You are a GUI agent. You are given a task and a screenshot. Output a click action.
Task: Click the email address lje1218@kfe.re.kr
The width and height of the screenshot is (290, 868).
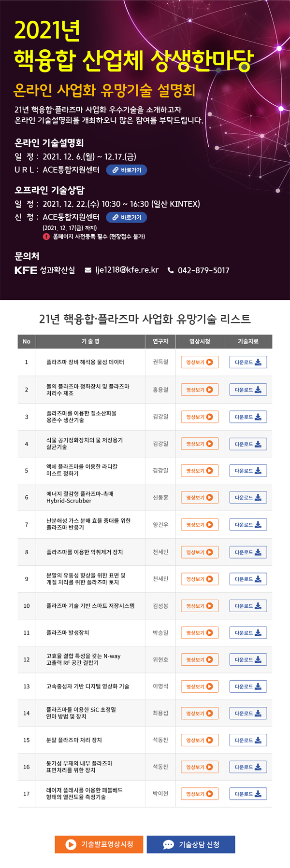[127, 270]
